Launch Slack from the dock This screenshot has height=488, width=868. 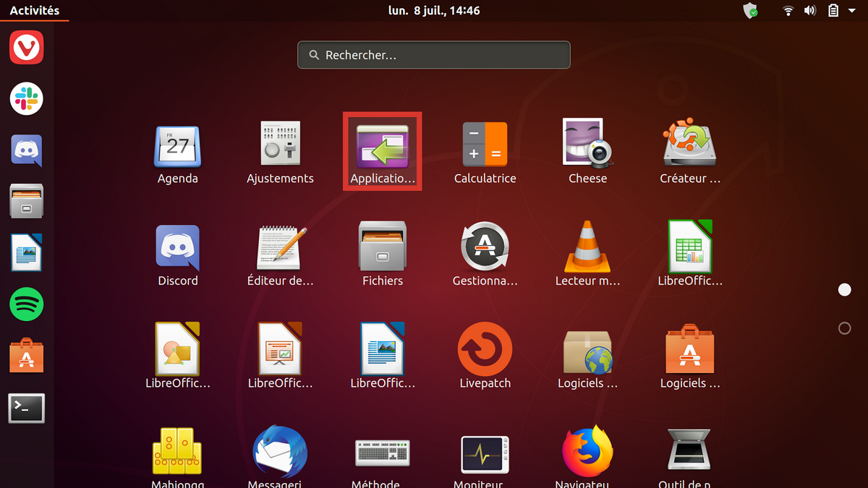[27, 99]
